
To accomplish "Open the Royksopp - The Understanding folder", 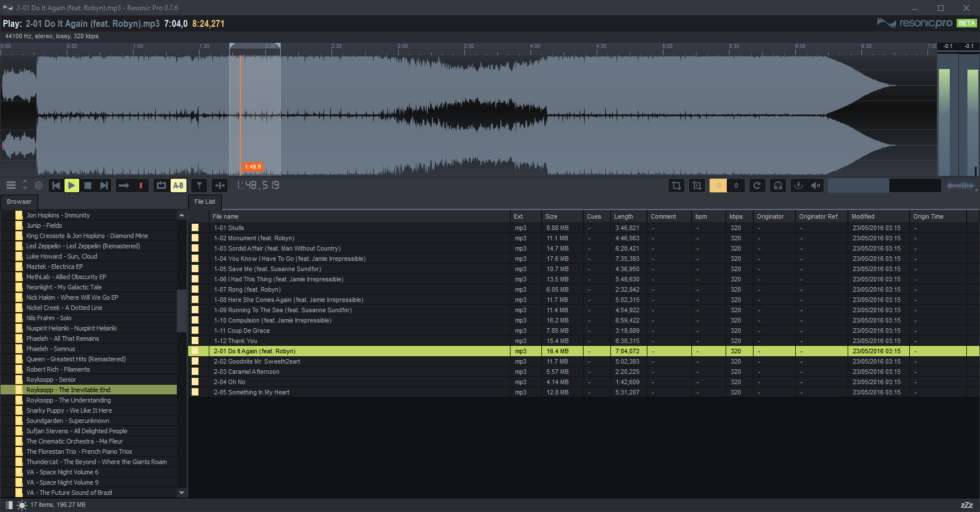I will coord(68,400).
